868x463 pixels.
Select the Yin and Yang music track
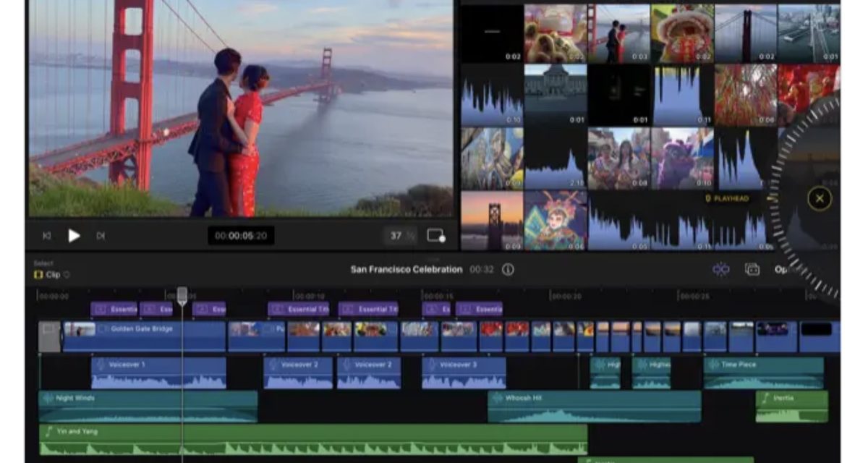(x=312, y=440)
